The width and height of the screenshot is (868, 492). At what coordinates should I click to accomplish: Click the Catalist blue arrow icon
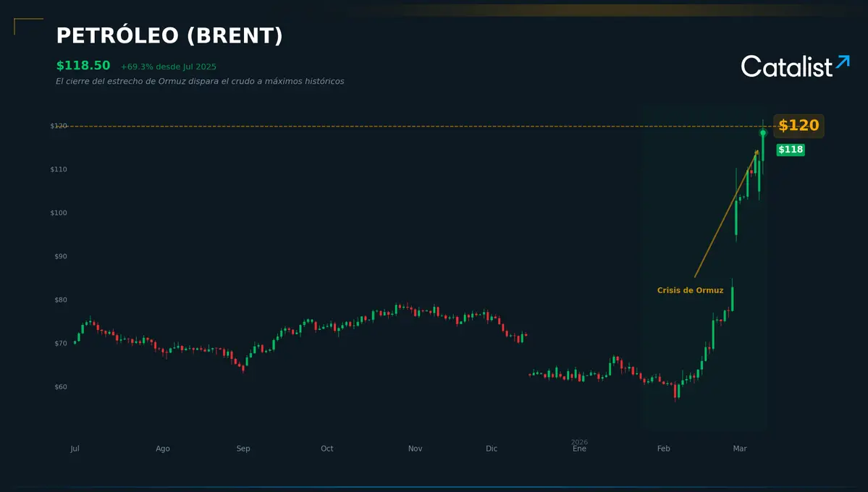click(x=843, y=61)
